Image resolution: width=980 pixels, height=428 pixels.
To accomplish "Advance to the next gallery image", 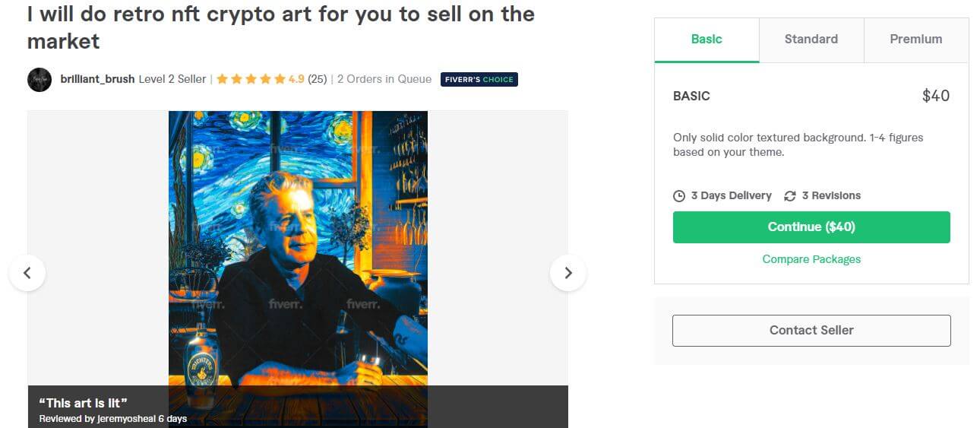I will tap(568, 272).
